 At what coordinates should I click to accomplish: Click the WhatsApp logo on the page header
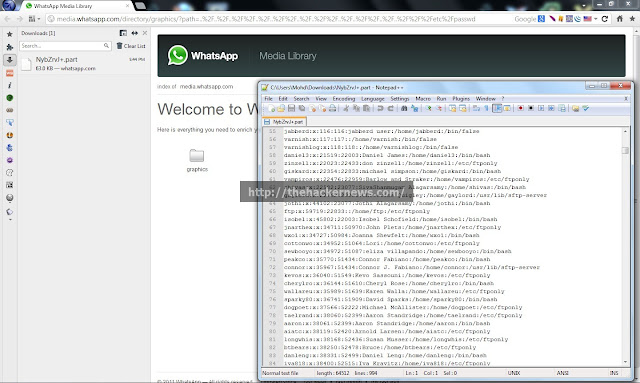point(203,56)
